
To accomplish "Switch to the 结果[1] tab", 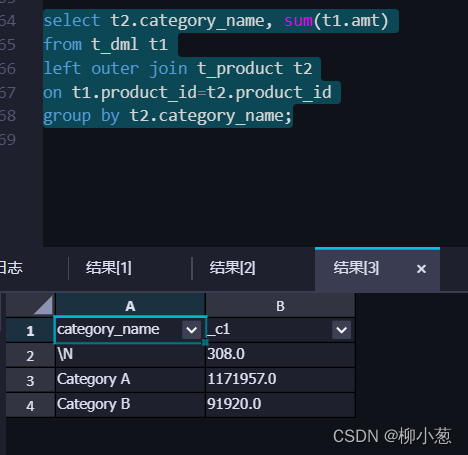I will [x=109, y=268].
